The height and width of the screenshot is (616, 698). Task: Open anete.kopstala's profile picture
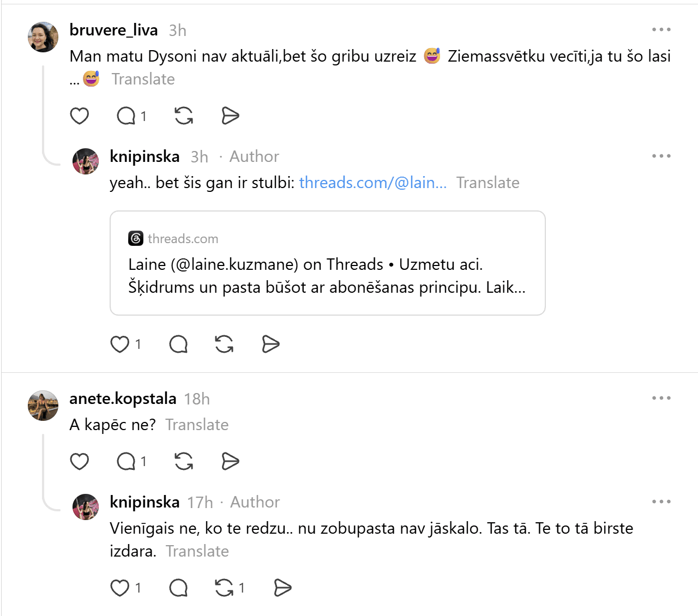tap(43, 406)
